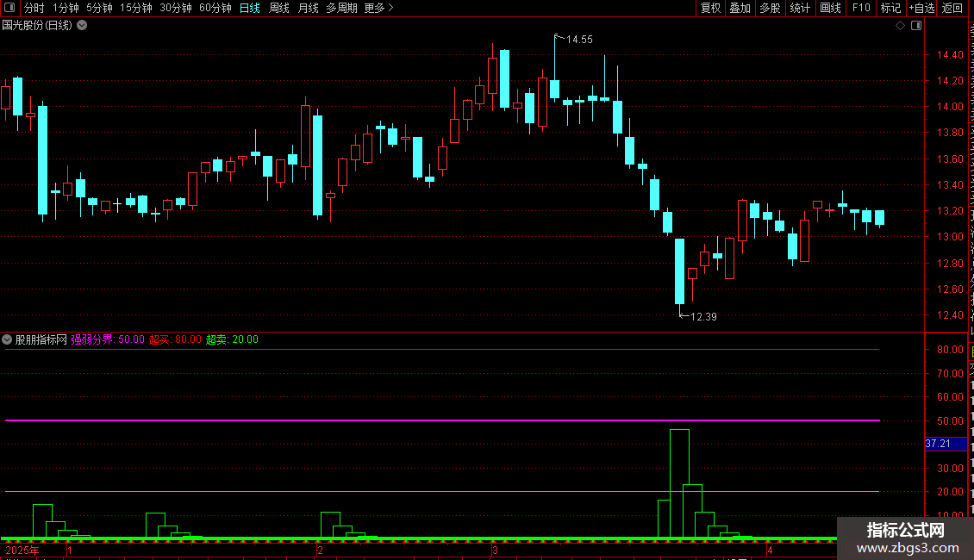
Task: Select the 1分钟 period
Action: (x=66, y=8)
